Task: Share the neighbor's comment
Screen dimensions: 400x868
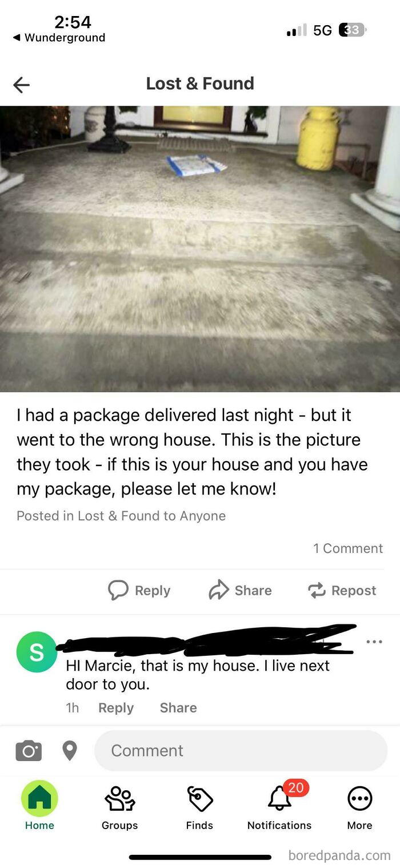Action: [x=178, y=708]
